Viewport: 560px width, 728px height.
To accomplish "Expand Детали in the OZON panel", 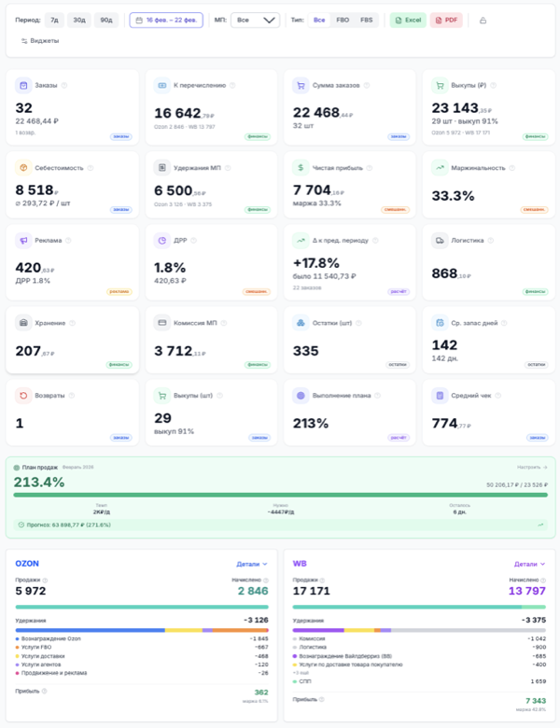I will pyautogui.click(x=252, y=564).
